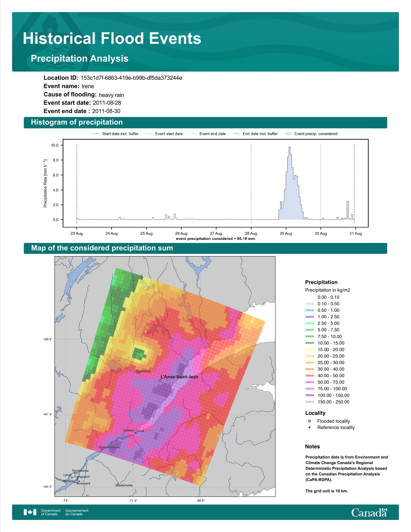Click the 15.00 - 20.00 legend swatch
The height and width of the screenshot is (532, 411).
point(309,350)
